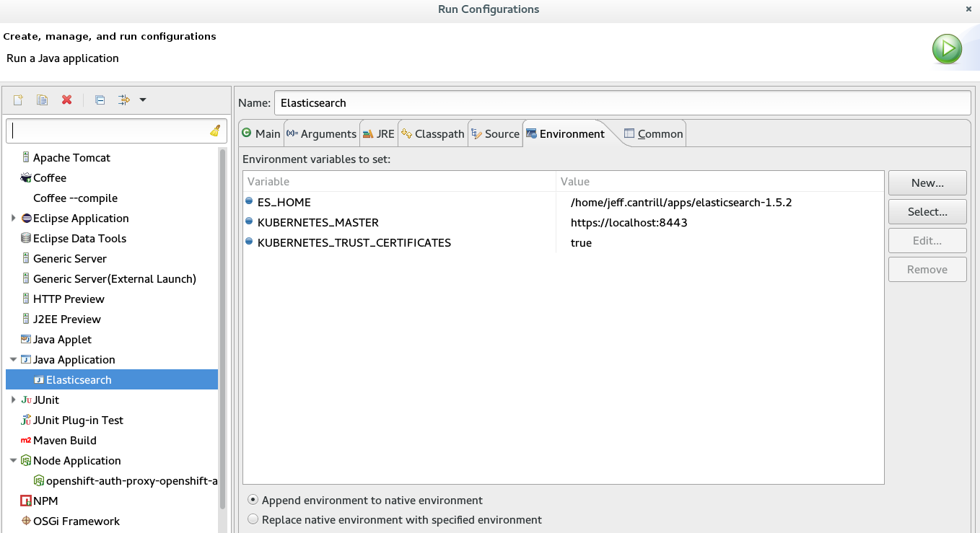This screenshot has height=533, width=980.
Task: Open the Classpath tab
Action: point(433,133)
